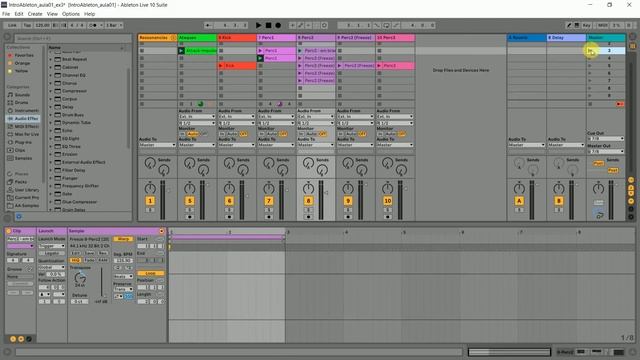Open Ataque track Audio From dropdown
The height and width of the screenshot is (360, 640).
[197, 117]
